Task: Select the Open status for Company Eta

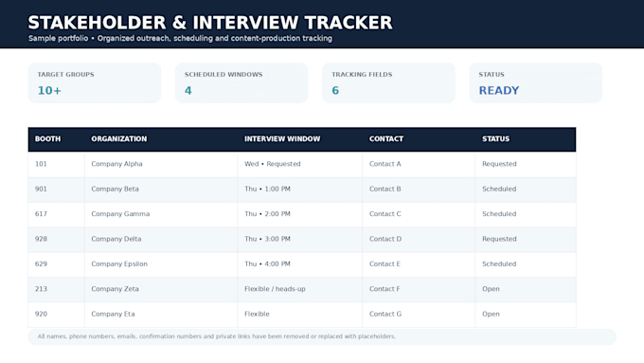Action: 491,314
